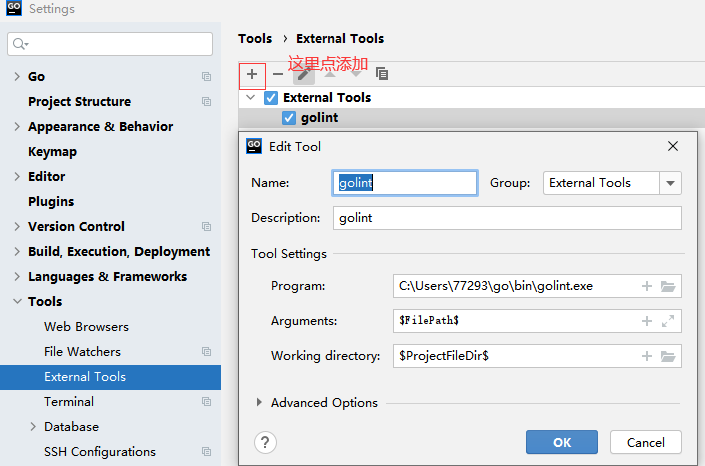Insert macro in Arguments field
This screenshot has width=705, height=466.
pos(647,321)
